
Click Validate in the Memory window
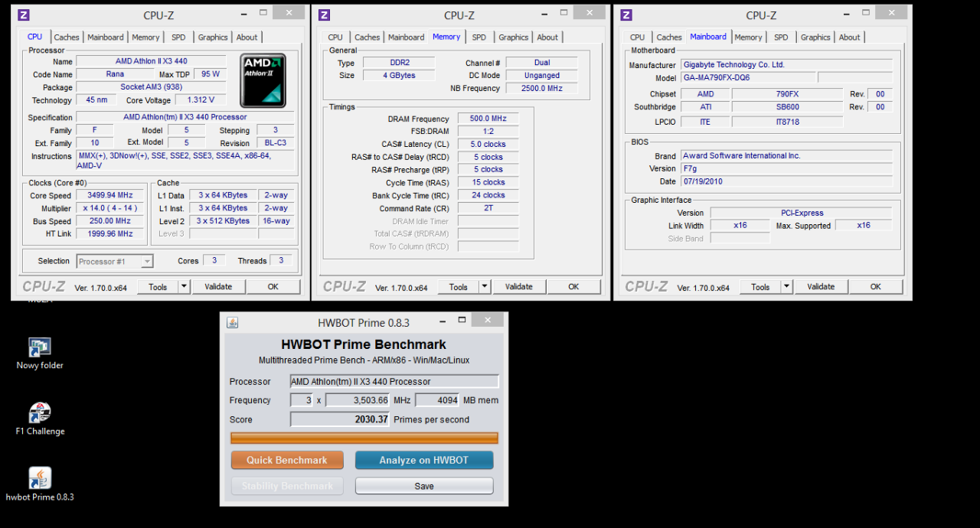pyautogui.click(x=519, y=287)
